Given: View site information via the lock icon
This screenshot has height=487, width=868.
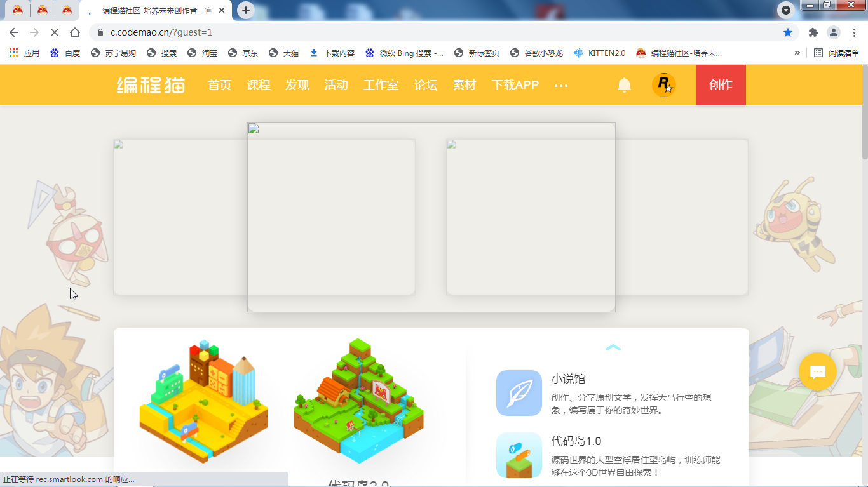Looking at the screenshot, I should click(x=100, y=32).
